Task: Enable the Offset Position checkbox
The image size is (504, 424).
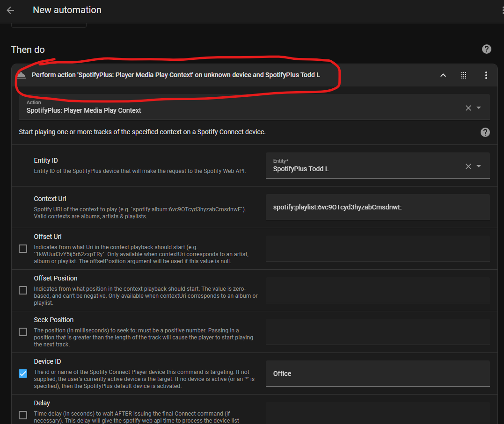Action: click(23, 290)
